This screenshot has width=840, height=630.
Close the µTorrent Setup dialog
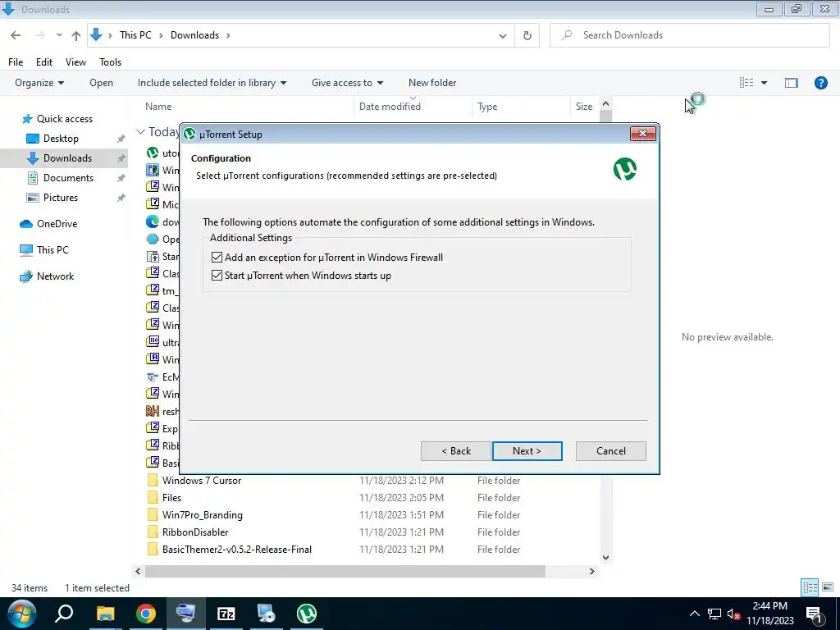pos(642,134)
